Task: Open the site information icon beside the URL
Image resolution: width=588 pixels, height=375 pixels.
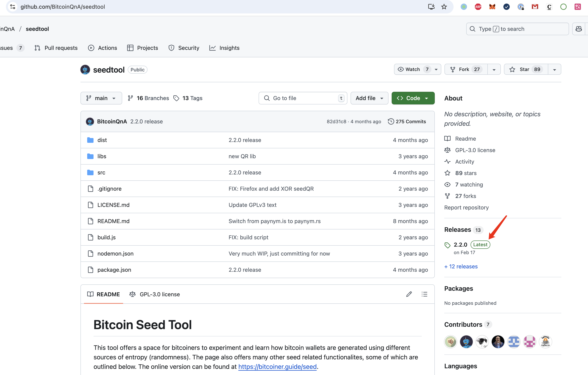Action: click(13, 7)
